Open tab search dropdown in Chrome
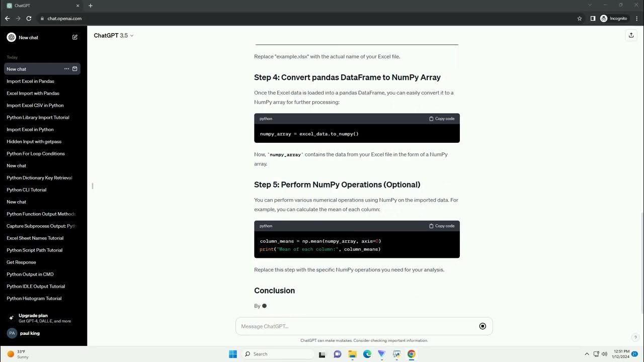This screenshot has width=644, height=362. click(x=590, y=5)
